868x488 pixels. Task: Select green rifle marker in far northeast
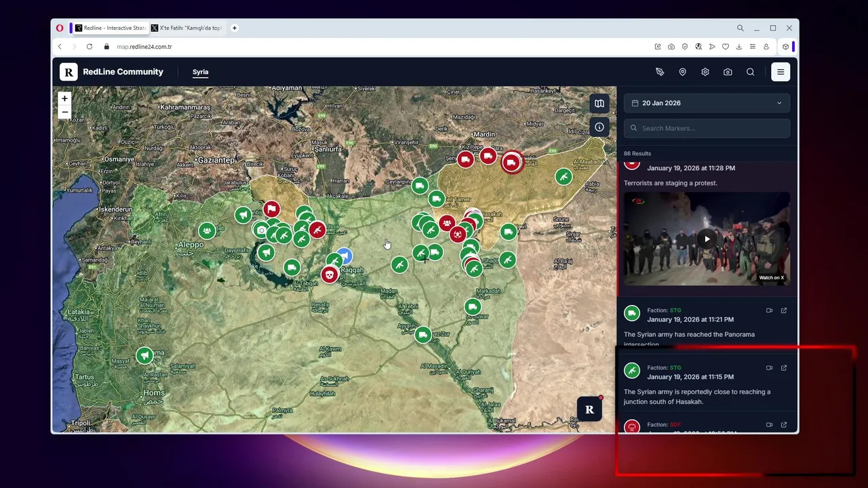(x=564, y=177)
